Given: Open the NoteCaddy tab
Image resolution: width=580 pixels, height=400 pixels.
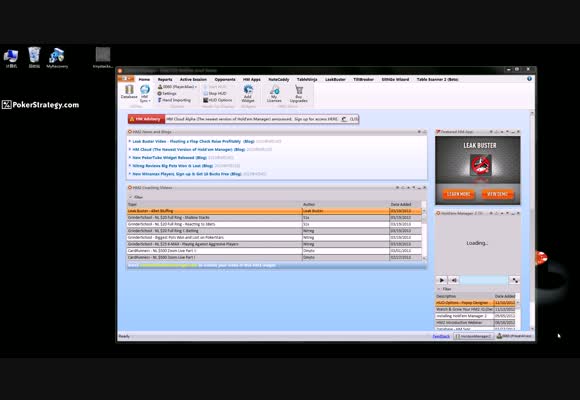Looking at the screenshot, I should [279, 80].
